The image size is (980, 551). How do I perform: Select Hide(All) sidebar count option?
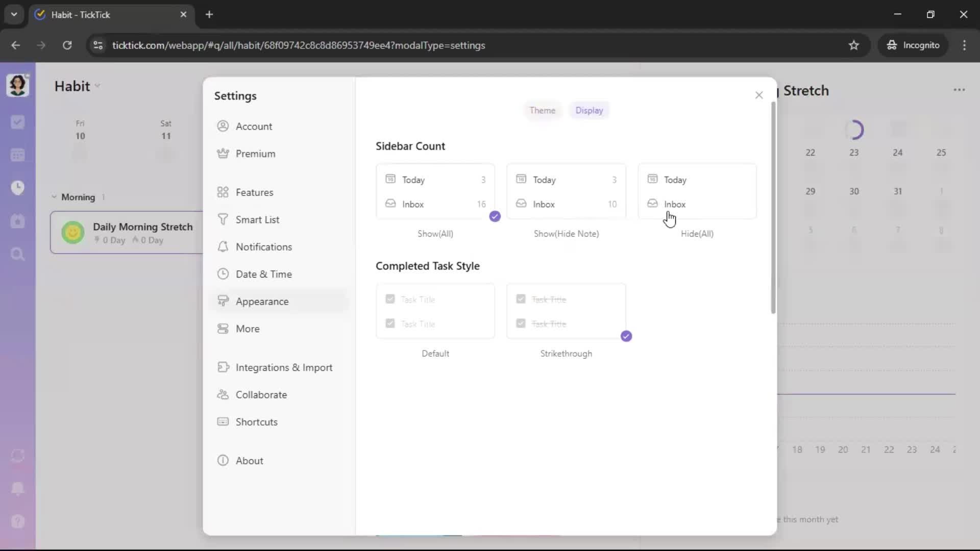pos(697,192)
